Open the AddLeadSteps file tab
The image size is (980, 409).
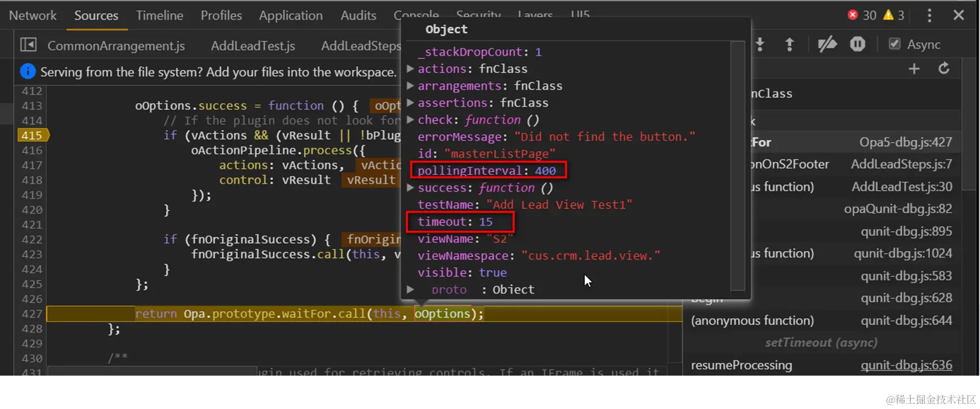click(361, 46)
